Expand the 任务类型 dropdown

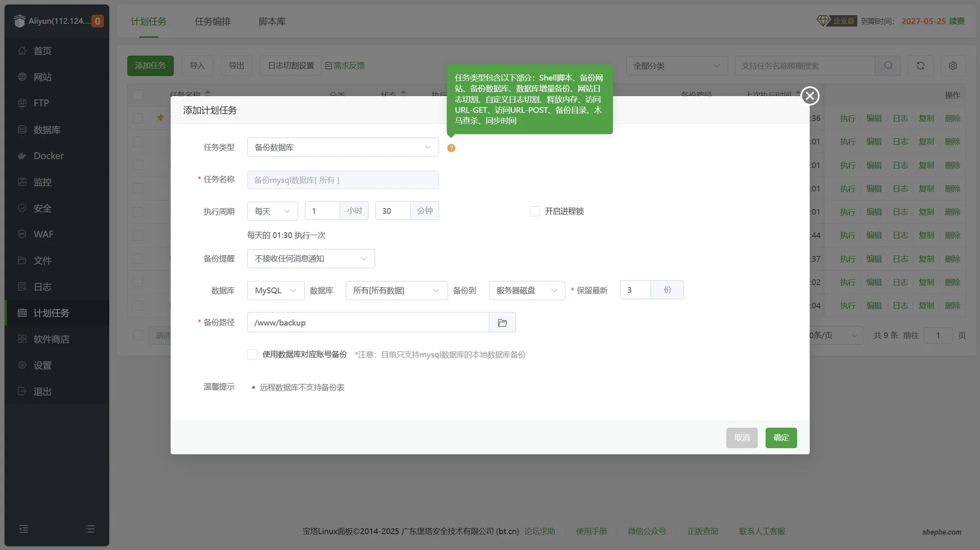pos(342,147)
